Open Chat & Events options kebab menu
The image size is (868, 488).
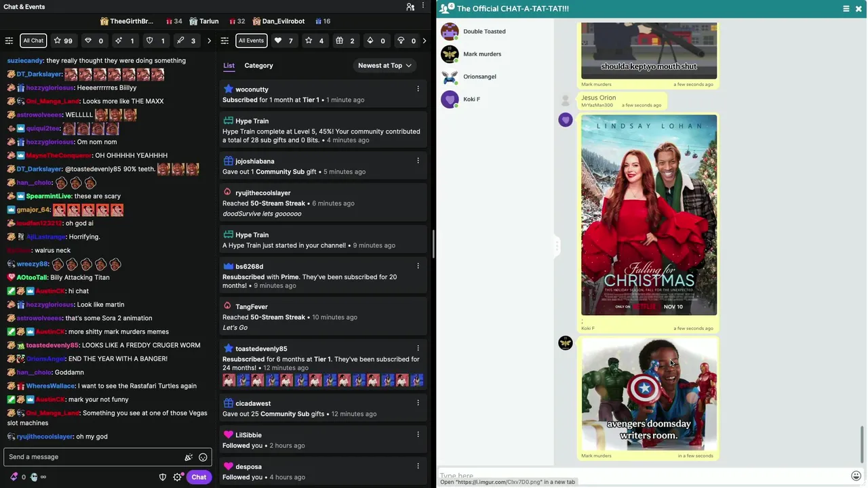[424, 7]
